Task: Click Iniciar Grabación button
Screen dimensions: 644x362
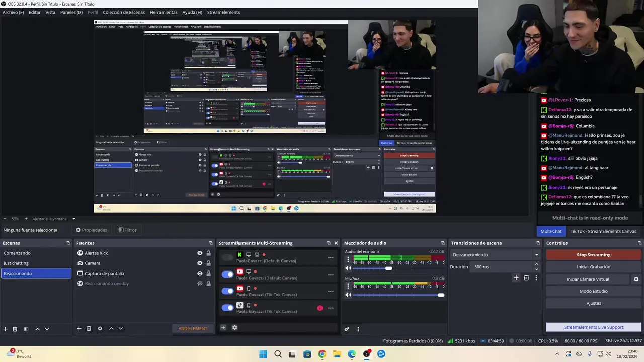Action: point(594,267)
